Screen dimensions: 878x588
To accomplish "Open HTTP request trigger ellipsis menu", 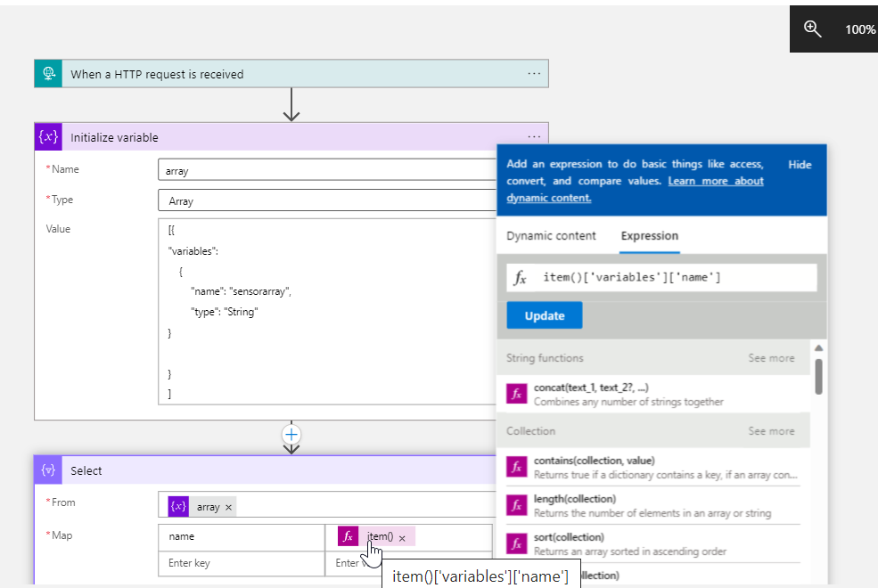I will 534,74.
